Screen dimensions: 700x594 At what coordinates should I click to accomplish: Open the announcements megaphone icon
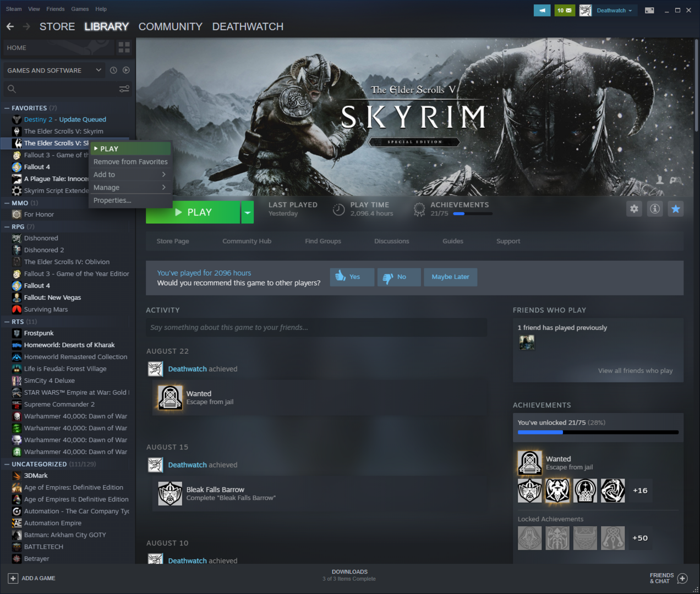542,10
